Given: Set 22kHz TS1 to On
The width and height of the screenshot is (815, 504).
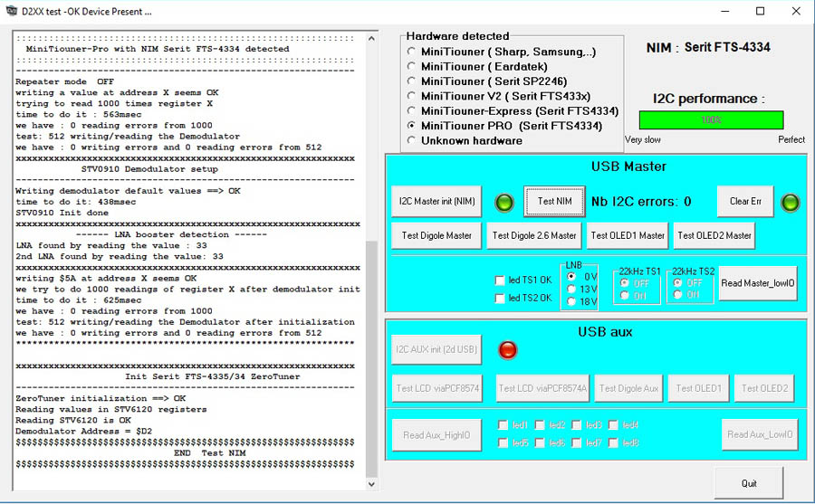Looking at the screenshot, I should (x=624, y=295).
